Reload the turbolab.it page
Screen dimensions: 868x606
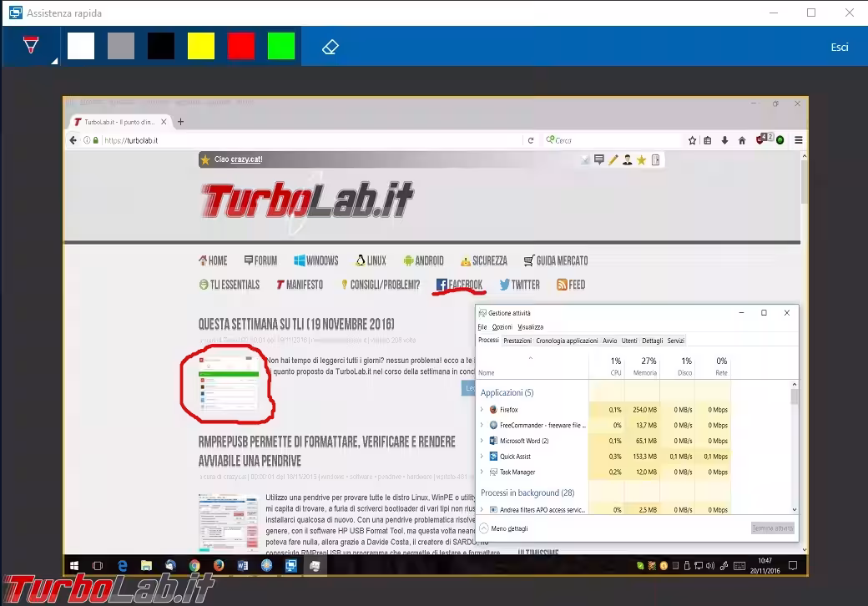531,140
